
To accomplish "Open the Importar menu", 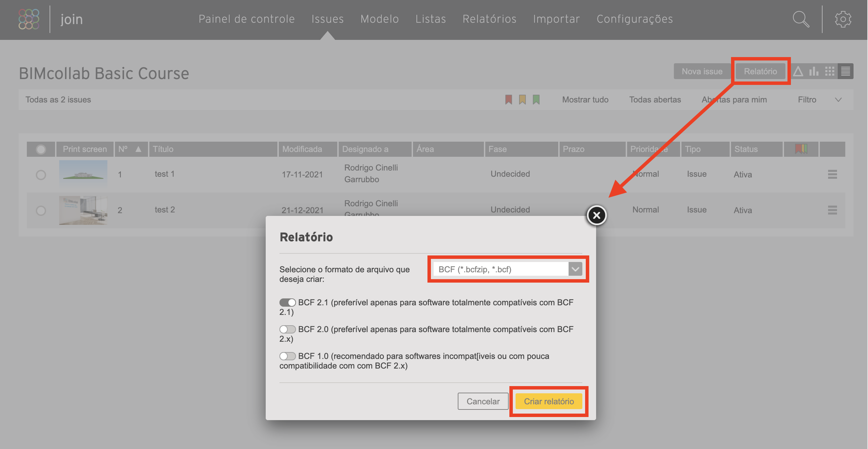I will pos(557,19).
